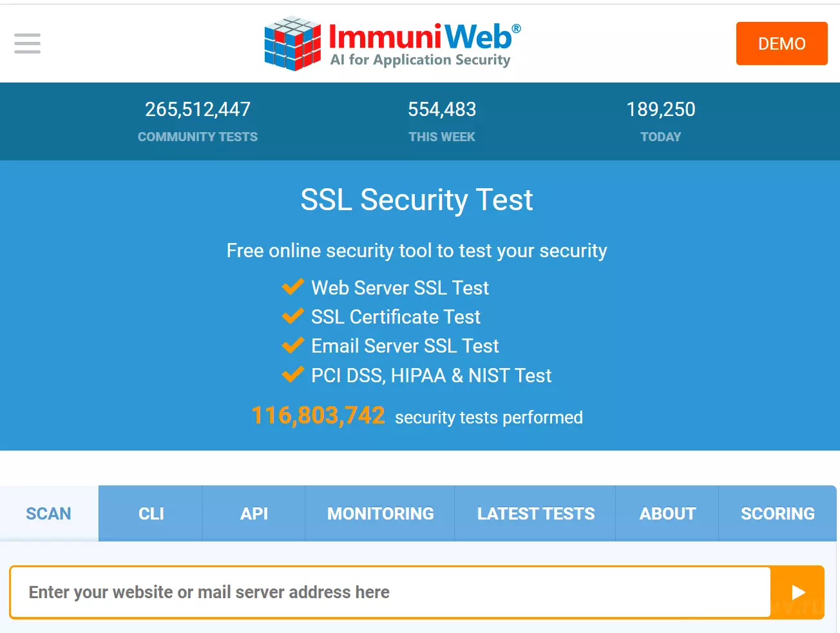Click the TODAY label
This screenshot has height=633, width=840.
coord(661,137)
